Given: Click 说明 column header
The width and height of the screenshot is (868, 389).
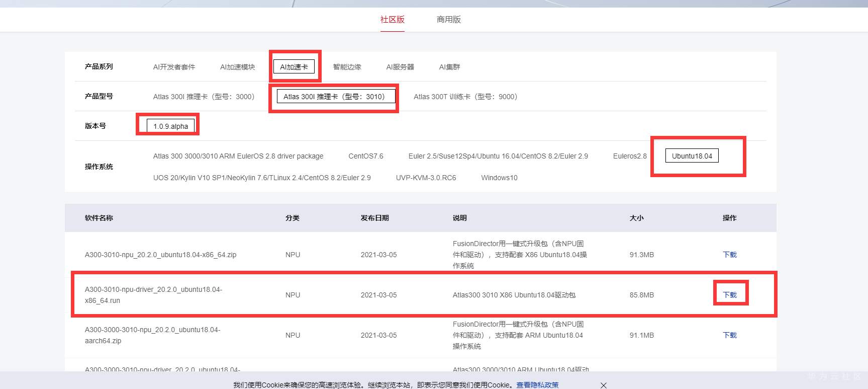Looking at the screenshot, I should (x=460, y=218).
